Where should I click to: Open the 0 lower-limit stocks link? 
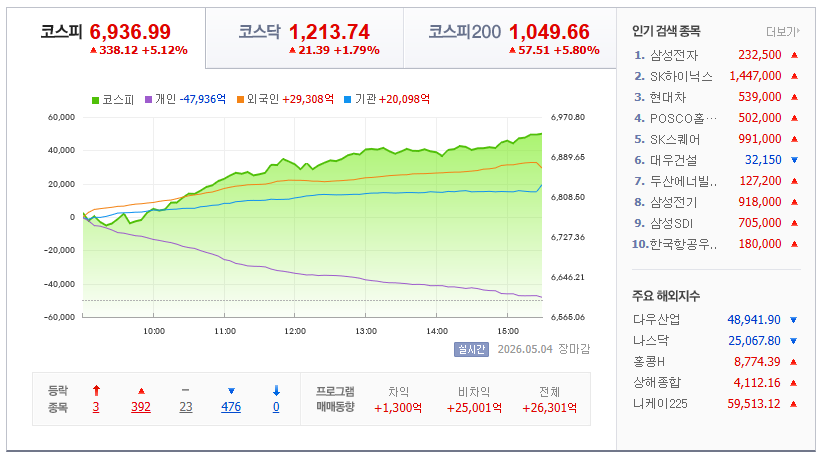tap(276, 407)
